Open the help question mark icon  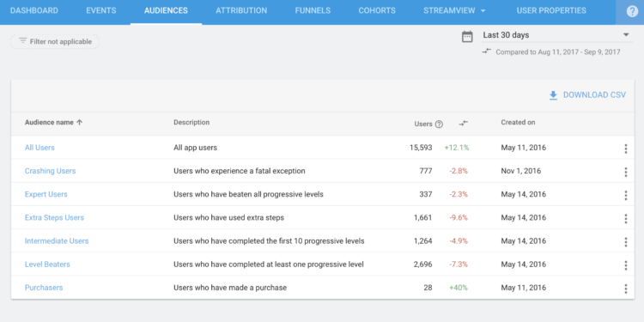[x=632, y=11]
